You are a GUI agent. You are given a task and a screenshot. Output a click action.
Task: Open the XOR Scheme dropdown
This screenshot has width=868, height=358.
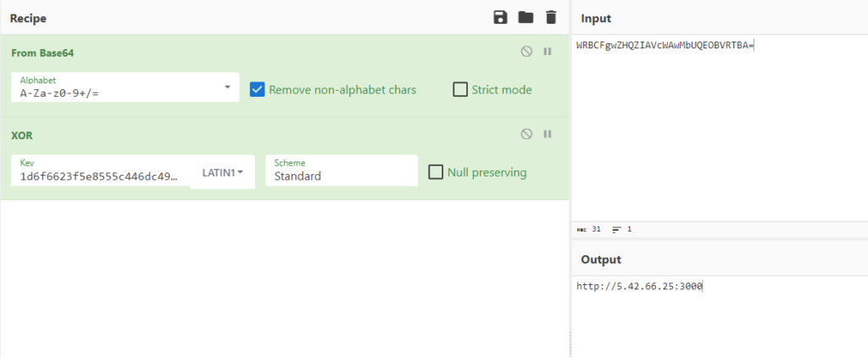coord(341,171)
